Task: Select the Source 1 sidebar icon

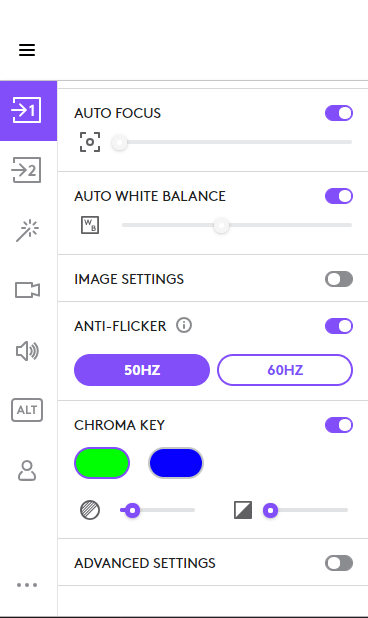Action: [x=28, y=111]
